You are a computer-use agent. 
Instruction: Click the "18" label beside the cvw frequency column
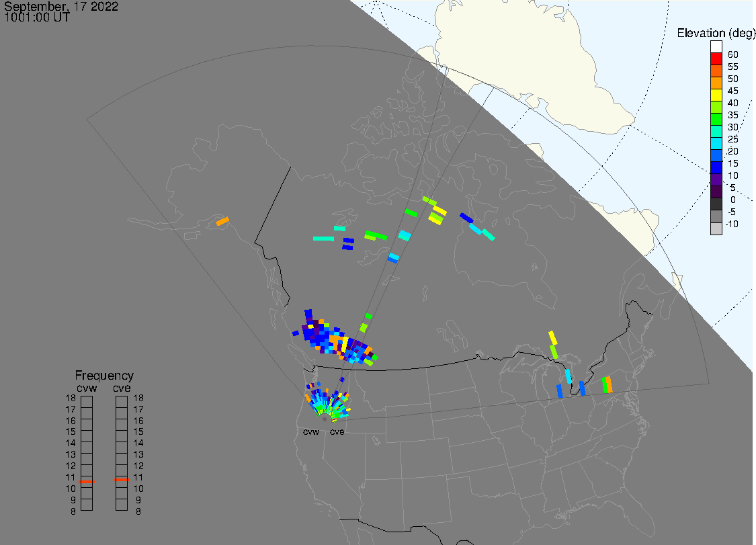pyautogui.click(x=71, y=398)
